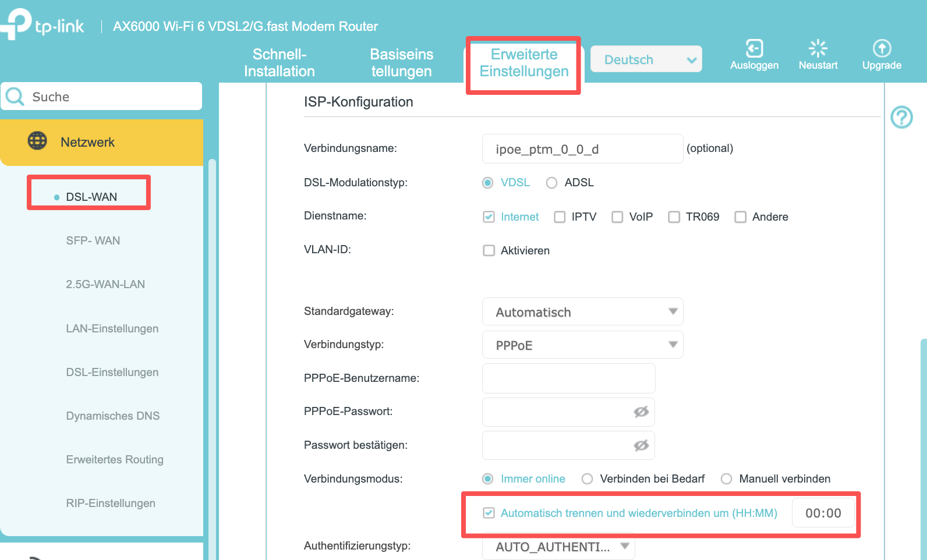Screen dimensions: 927x560
Task: Open the RIP-Einstellungen menu item
Action: (x=110, y=503)
